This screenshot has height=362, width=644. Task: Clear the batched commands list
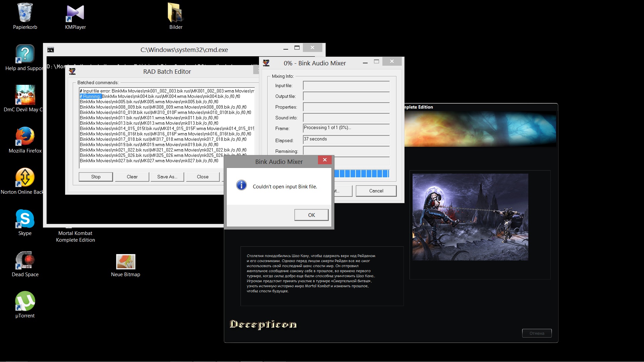point(132,177)
